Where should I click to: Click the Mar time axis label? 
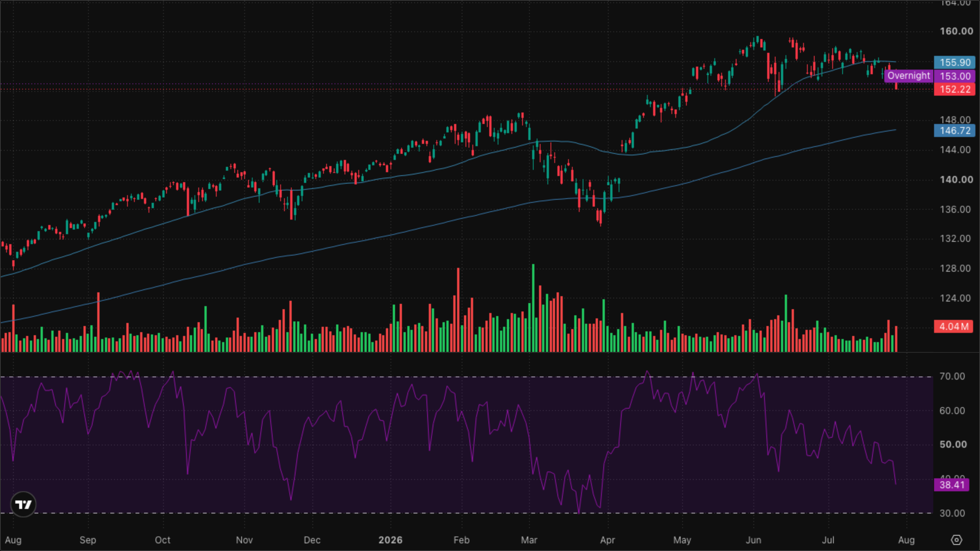[529, 540]
